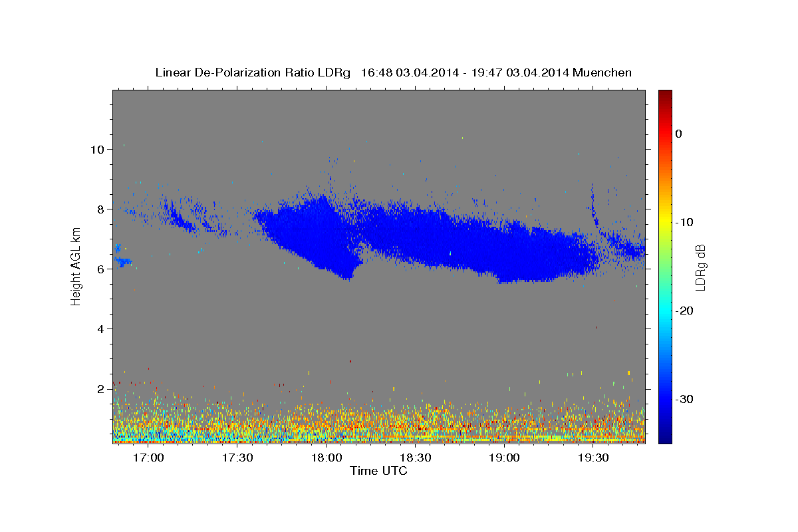Click the "Time UTC" axis label
Viewport: 798px width, 532px height.
[378, 471]
